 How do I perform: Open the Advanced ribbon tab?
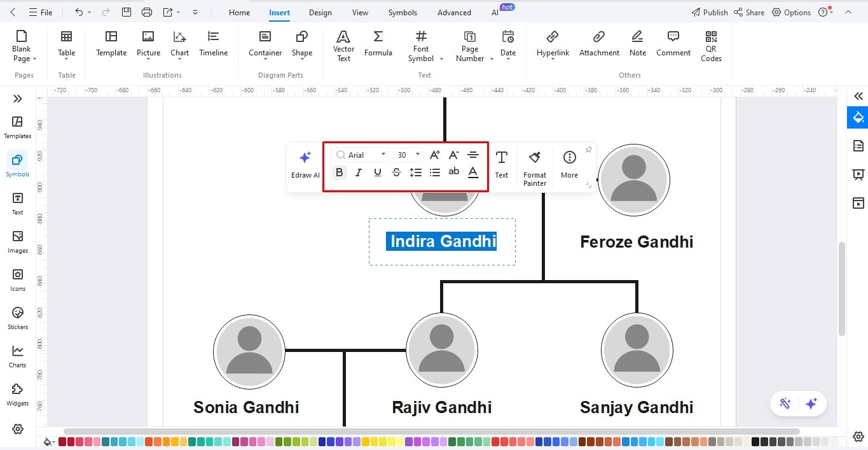coord(453,12)
